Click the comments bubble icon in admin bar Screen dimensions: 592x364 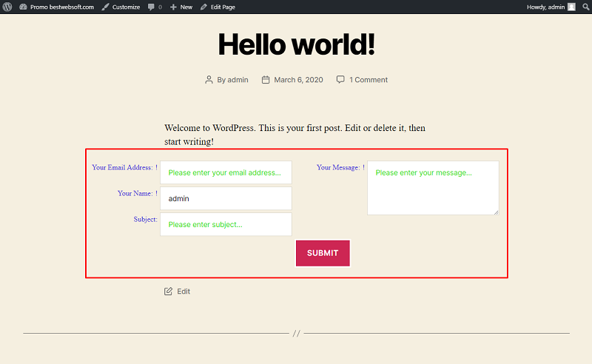151,7
